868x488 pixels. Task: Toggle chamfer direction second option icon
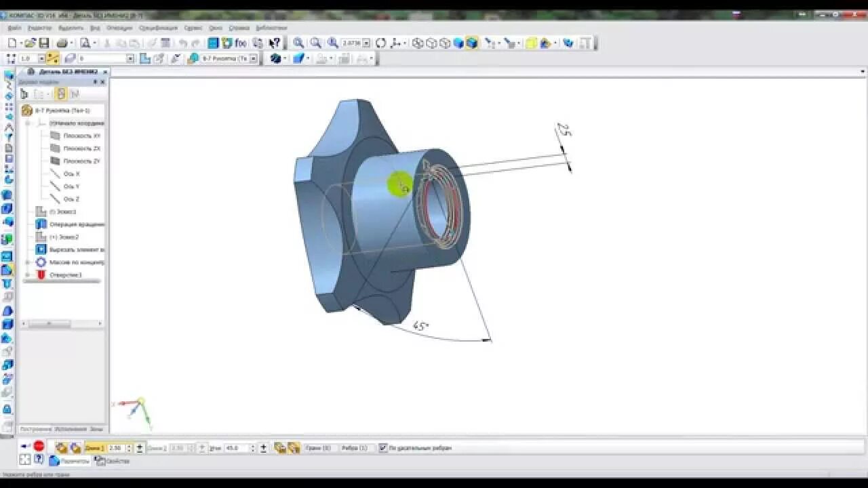click(294, 448)
